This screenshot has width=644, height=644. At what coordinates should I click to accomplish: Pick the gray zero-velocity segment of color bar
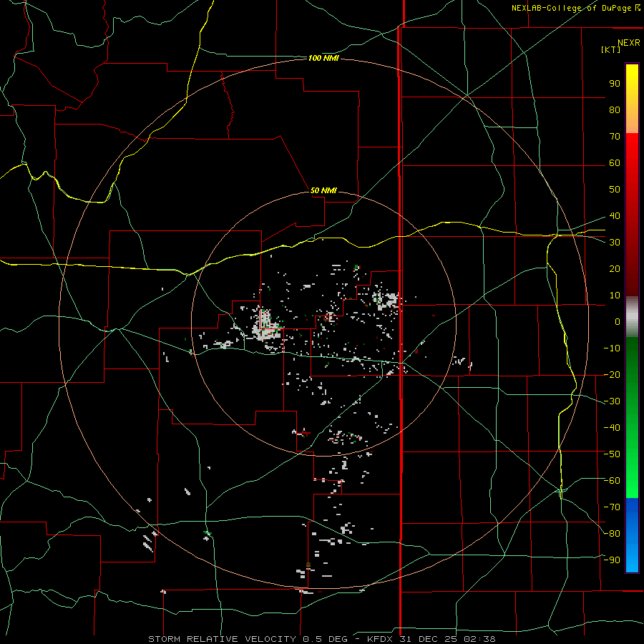point(632,317)
